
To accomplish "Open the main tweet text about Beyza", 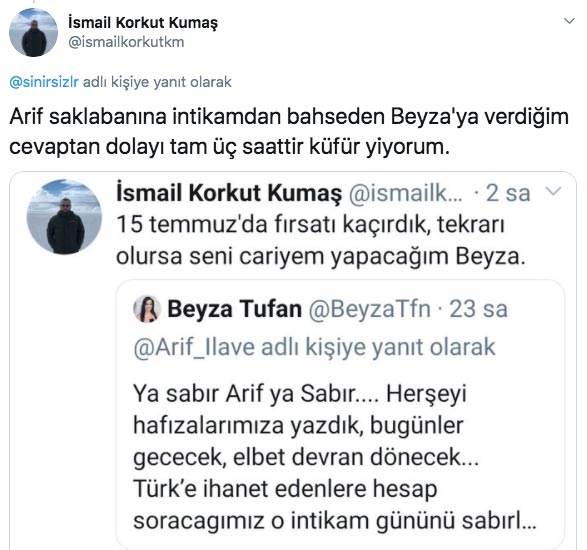I will point(289,131).
